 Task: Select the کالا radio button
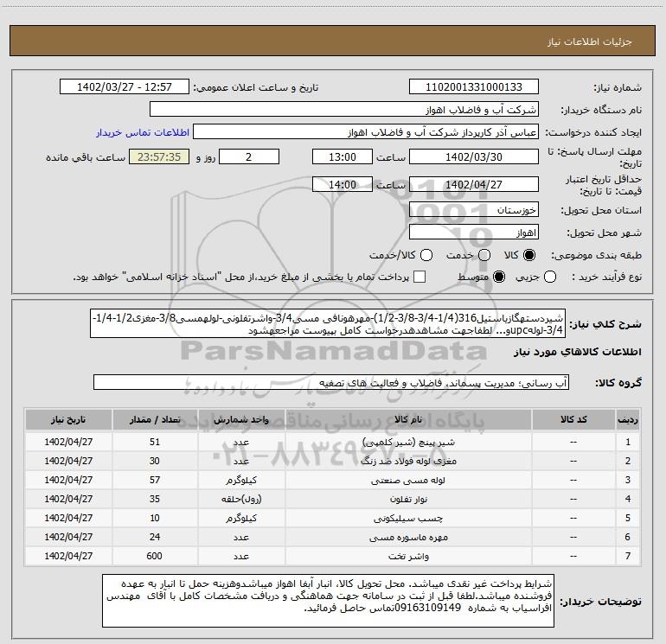pyautogui.click(x=529, y=255)
